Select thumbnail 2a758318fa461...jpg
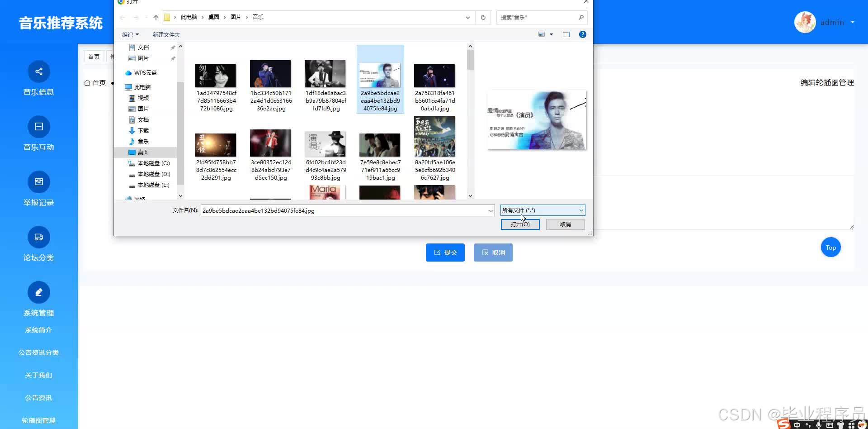 tap(434, 76)
